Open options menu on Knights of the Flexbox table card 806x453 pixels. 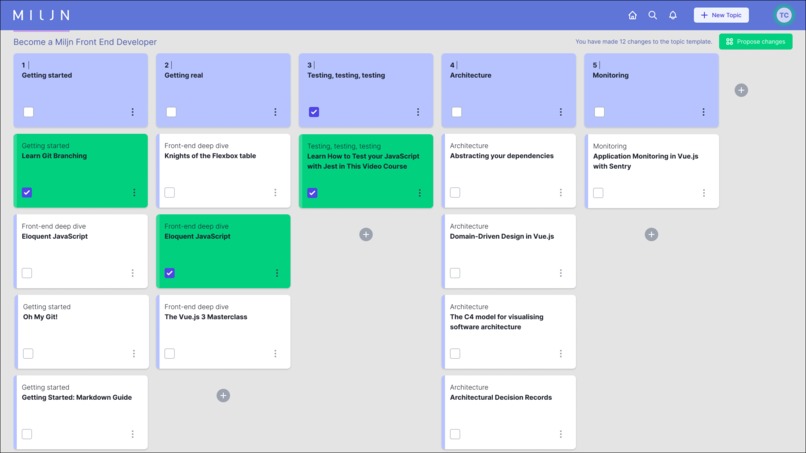pyautogui.click(x=276, y=192)
